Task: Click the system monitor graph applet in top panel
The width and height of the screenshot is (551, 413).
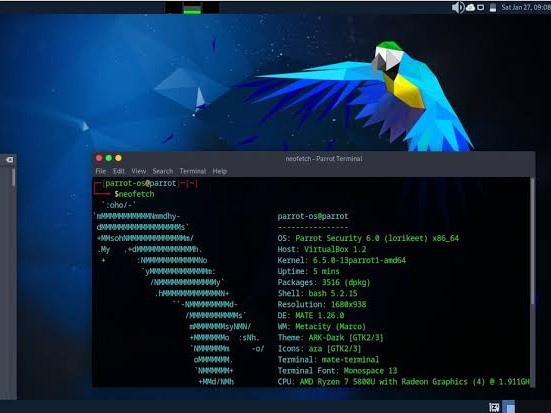Action: coord(192,8)
